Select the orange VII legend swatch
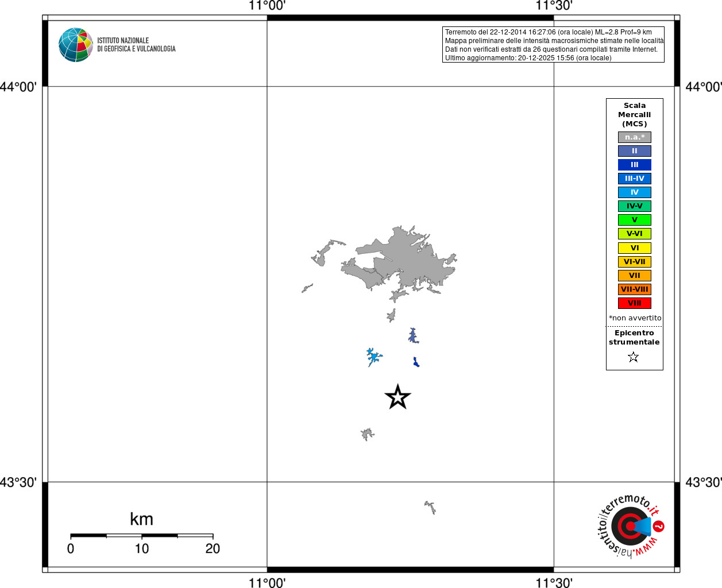The height and width of the screenshot is (588, 722). [635, 276]
